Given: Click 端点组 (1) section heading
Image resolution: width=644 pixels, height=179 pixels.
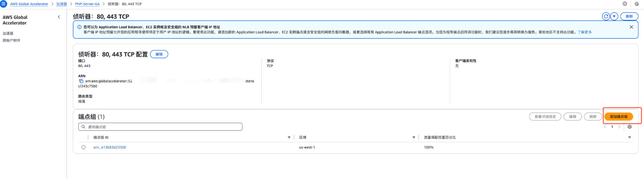Looking at the screenshot, I should (91, 117).
